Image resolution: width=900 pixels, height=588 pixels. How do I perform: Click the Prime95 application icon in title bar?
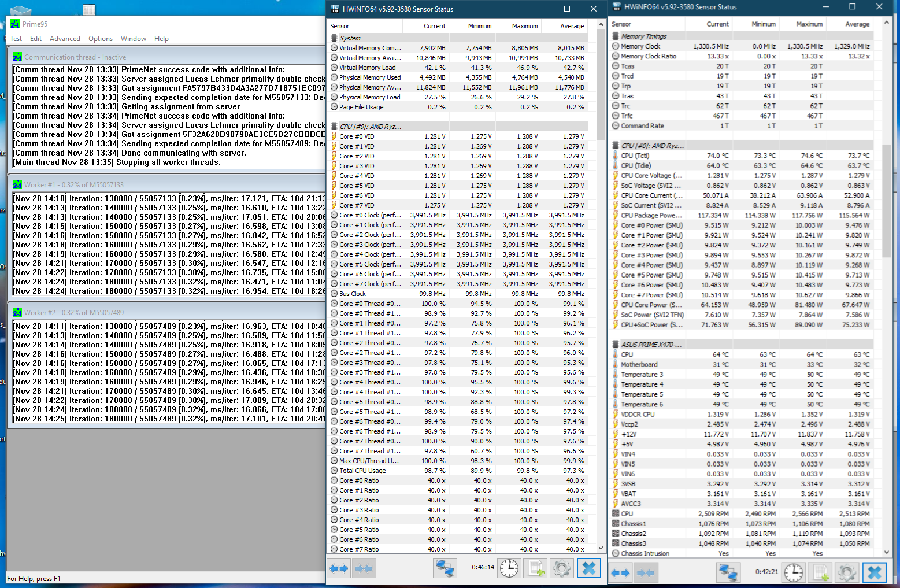(15, 24)
